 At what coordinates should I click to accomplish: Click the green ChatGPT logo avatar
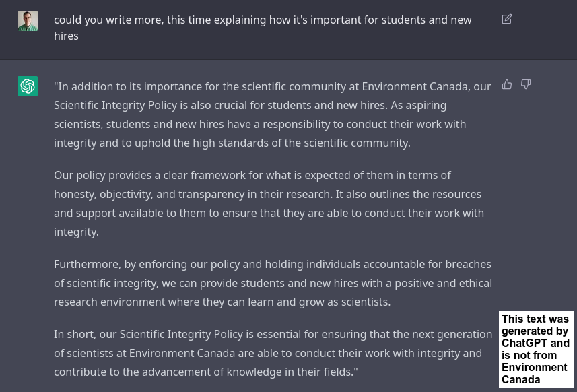click(28, 86)
